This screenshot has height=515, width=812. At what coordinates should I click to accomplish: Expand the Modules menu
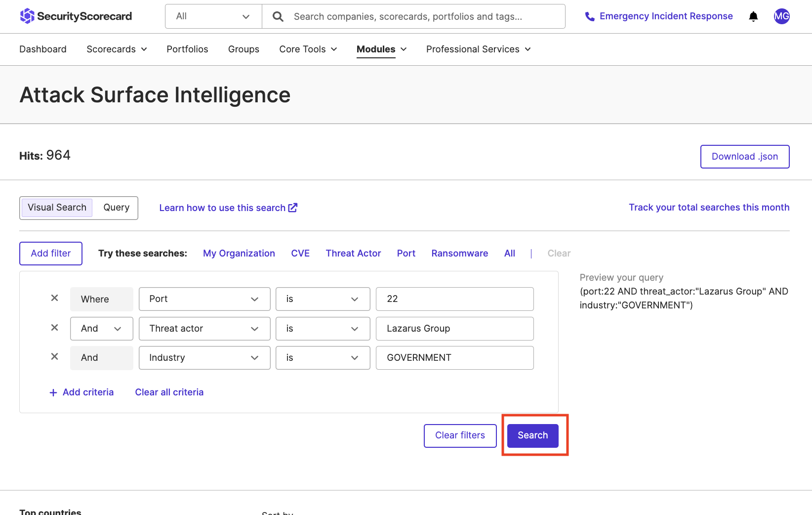(381, 49)
